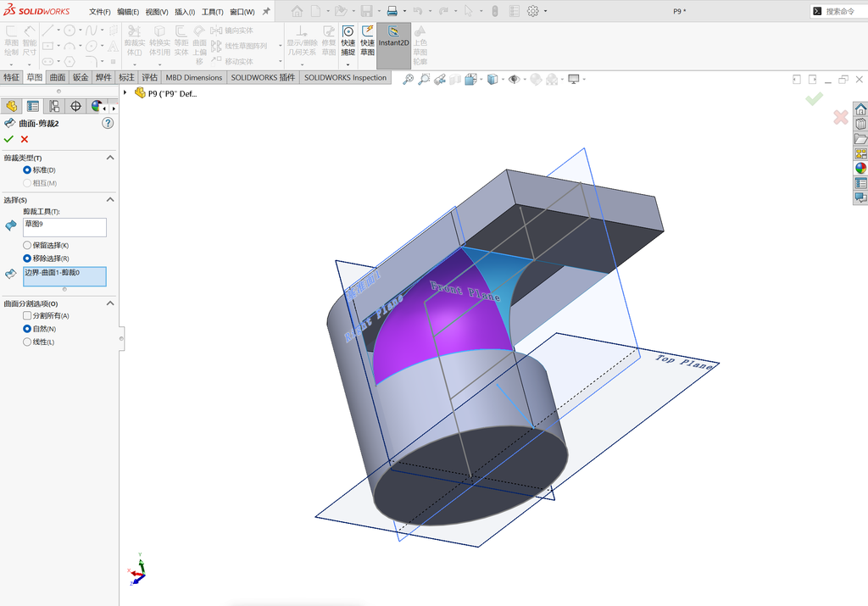Click the 快速捕捉 quick snaps tool
868x606 pixels.
tap(348, 41)
